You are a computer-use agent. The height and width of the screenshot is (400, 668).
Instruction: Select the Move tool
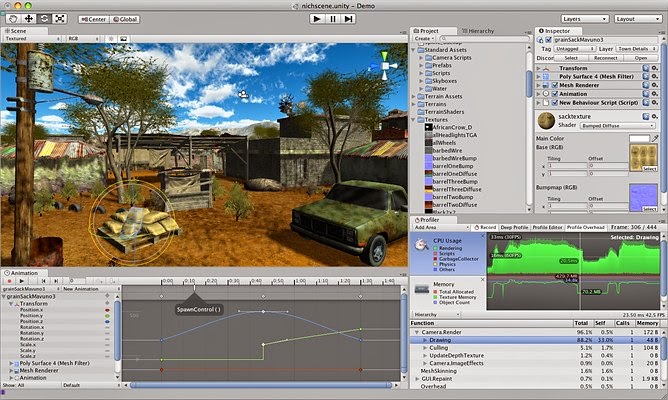[29, 19]
